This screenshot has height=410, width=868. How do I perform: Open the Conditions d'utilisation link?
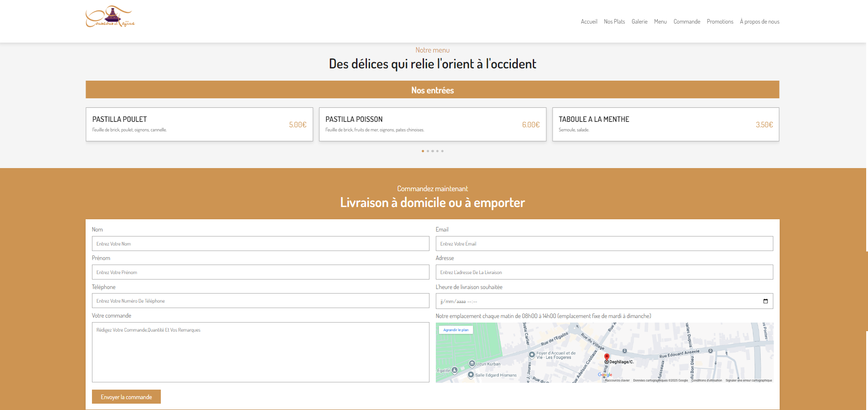coord(706,380)
